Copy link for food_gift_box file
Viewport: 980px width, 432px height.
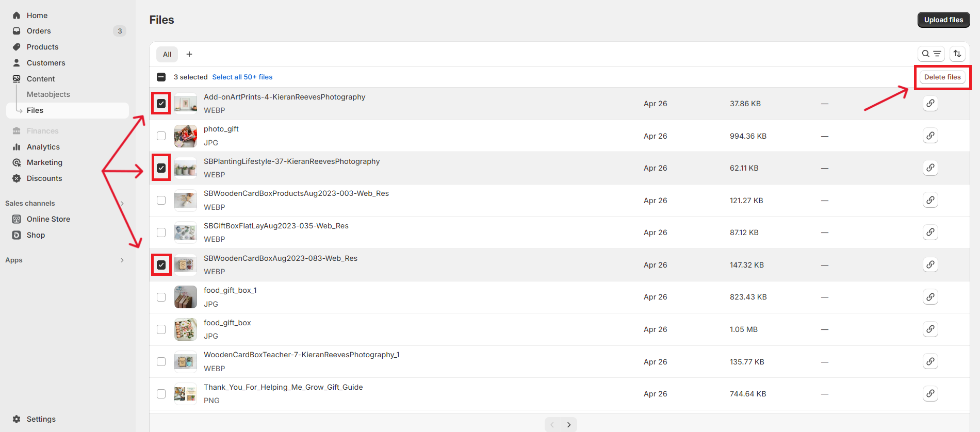point(930,329)
